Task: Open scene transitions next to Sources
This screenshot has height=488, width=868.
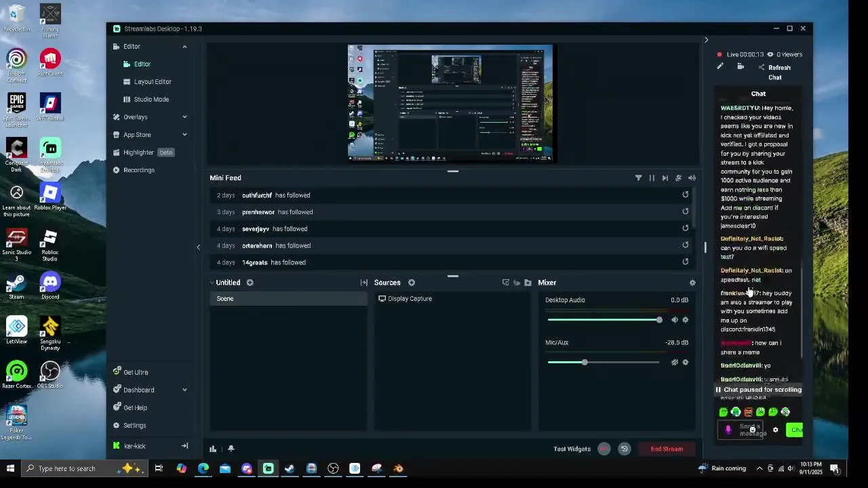Action: (x=364, y=283)
